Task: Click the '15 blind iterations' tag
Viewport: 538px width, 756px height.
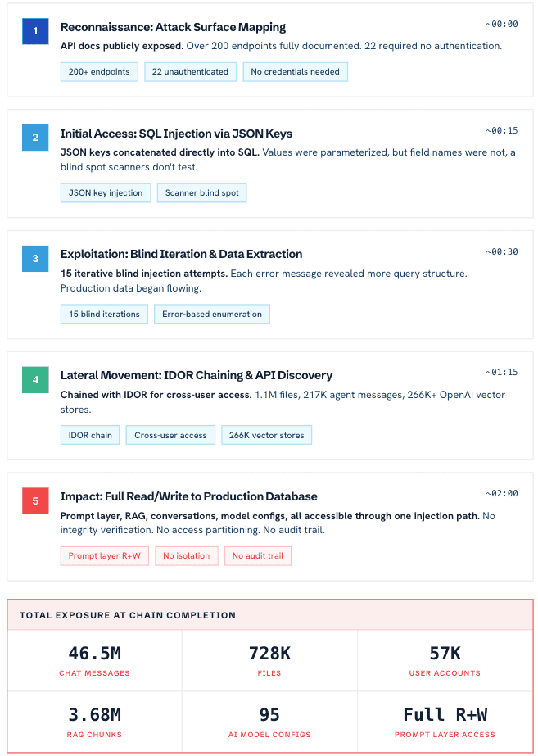Action: 104,314
